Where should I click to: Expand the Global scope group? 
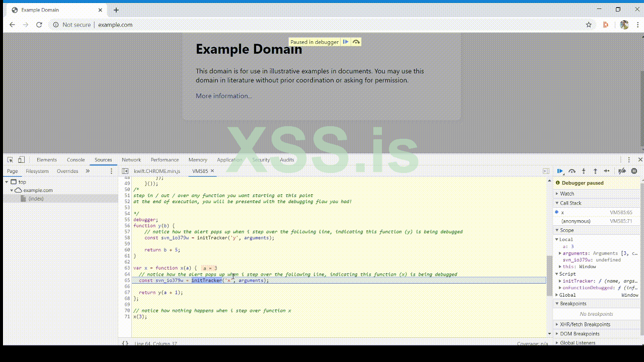click(557, 295)
